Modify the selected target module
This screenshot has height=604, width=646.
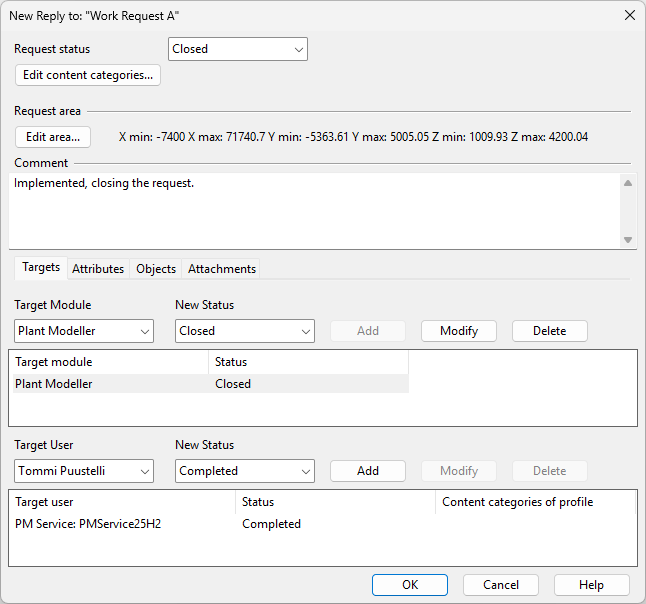point(459,331)
